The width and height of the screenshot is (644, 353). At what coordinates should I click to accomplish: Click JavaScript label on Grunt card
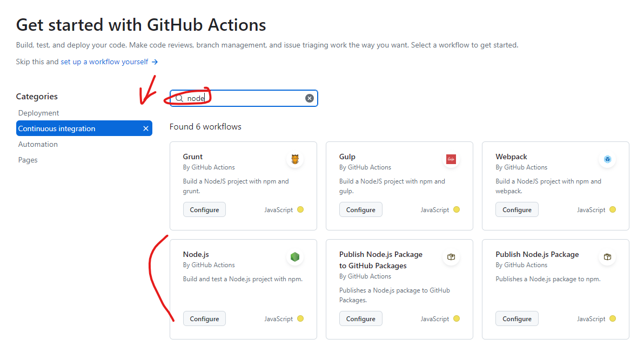(278, 210)
